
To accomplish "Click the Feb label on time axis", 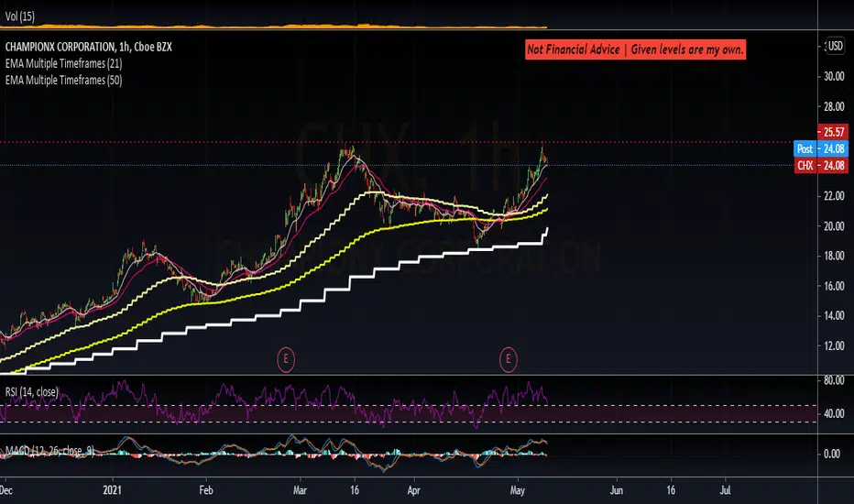I will pyautogui.click(x=206, y=490).
